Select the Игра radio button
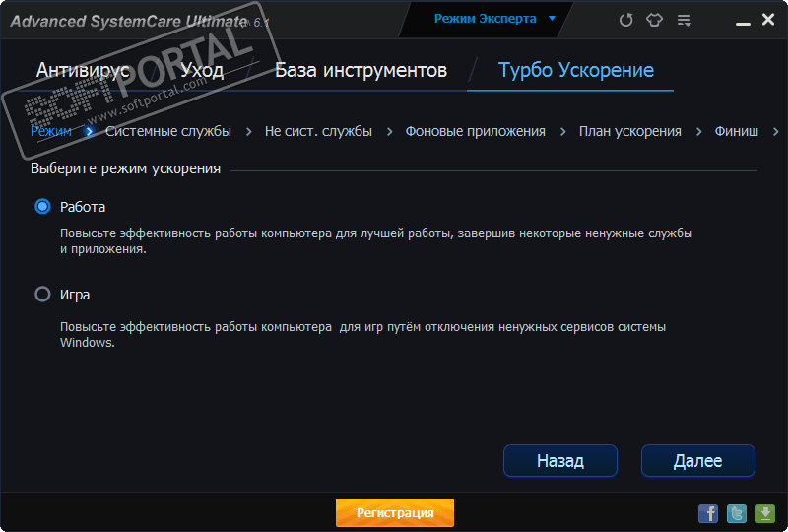The image size is (788, 532). coord(42,295)
